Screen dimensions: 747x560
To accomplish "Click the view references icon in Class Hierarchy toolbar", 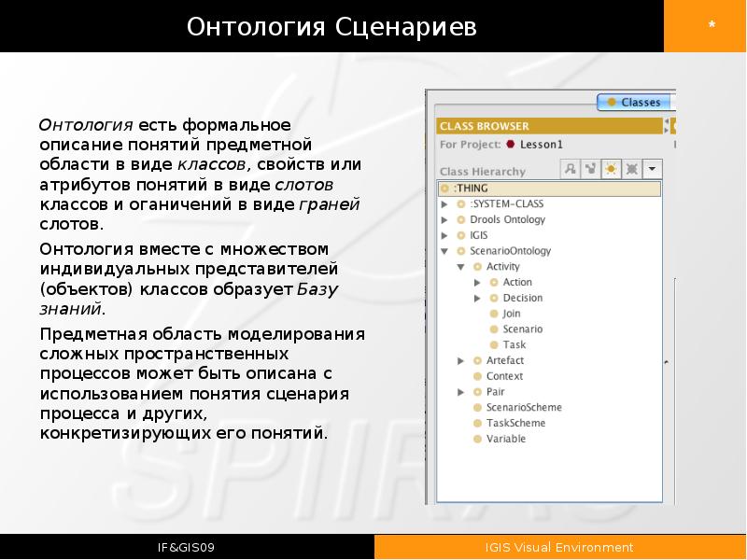I will tap(590, 169).
